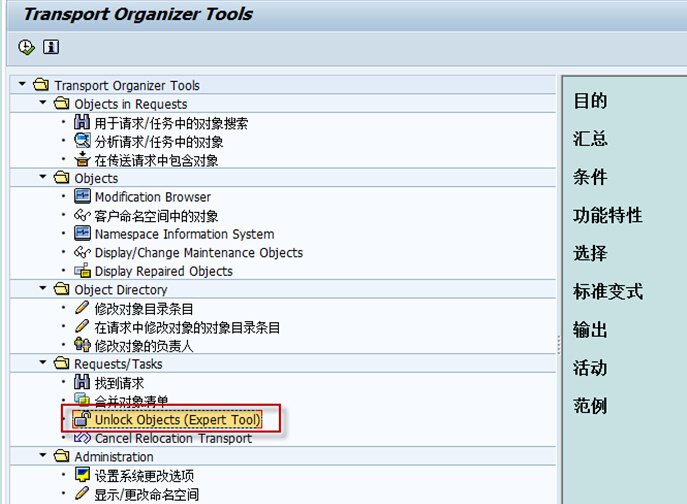Screen dimensions: 687x504
Task: Select 修改对象的负责人 tree entry
Action: pyautogui.click(x=144, y=346)
